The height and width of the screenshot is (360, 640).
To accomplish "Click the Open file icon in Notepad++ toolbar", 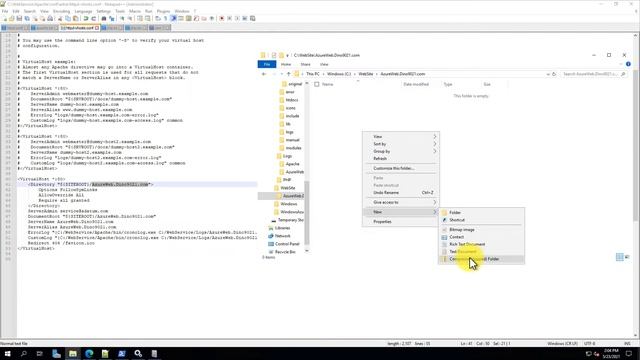I will [12, 18].
